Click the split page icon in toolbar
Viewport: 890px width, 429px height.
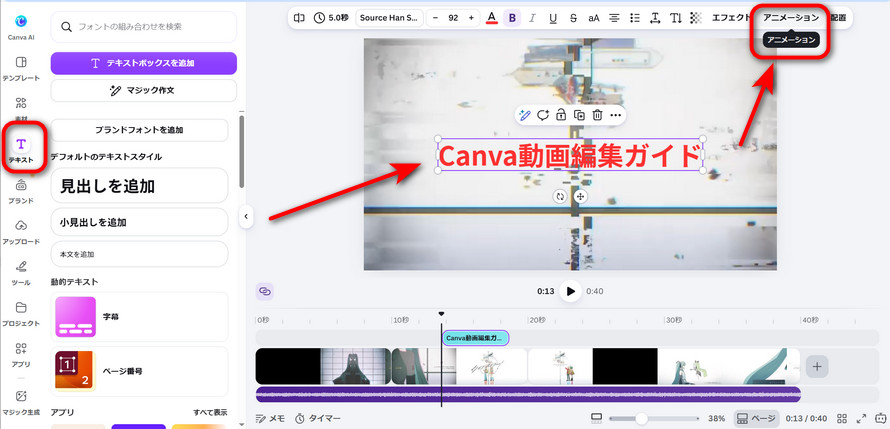coord(299,18)
